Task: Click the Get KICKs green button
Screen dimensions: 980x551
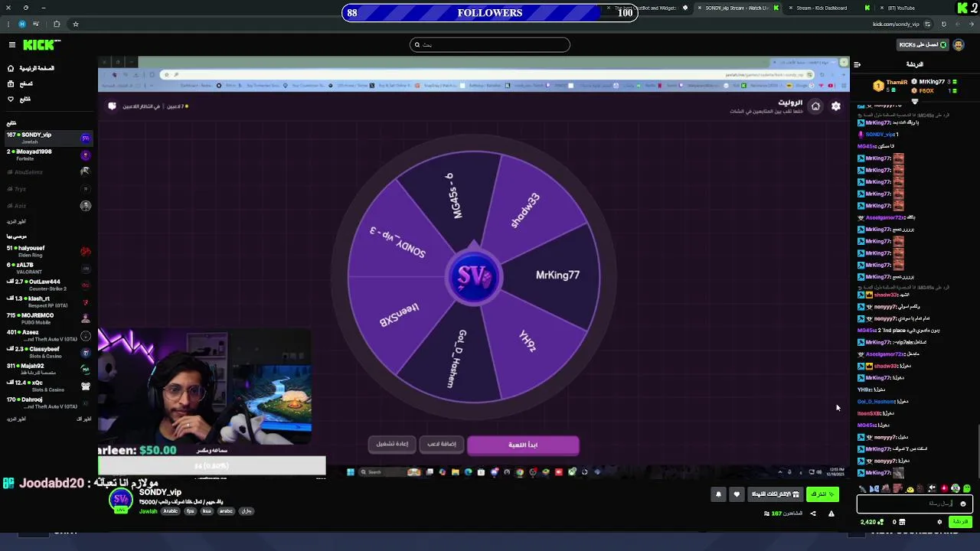Action: tap(923, 45)
